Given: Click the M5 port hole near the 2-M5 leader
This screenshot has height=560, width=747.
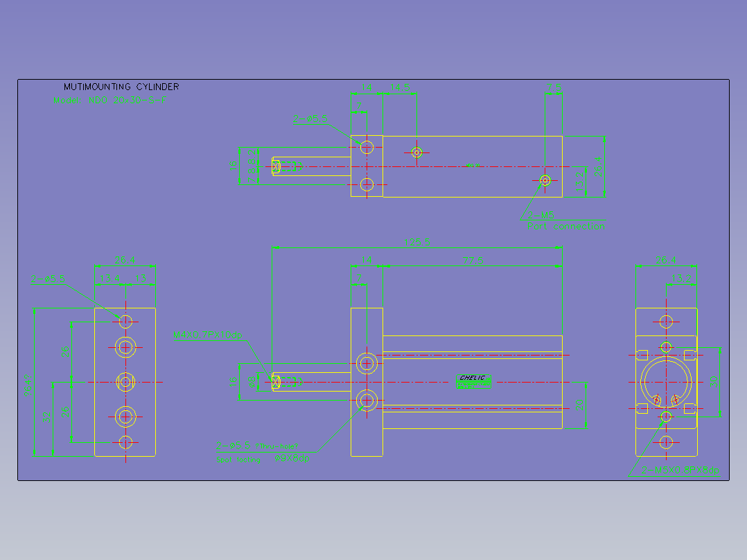Looking at the screenshot, I should 545,180.
